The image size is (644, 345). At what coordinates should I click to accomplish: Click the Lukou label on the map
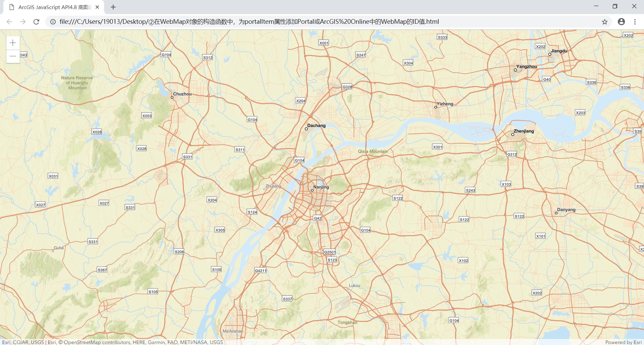(x=355, y=286)
